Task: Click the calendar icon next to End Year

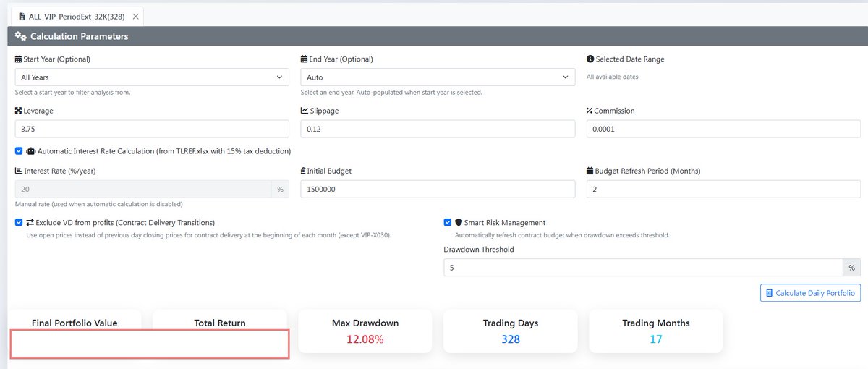Action: point(304,59)
